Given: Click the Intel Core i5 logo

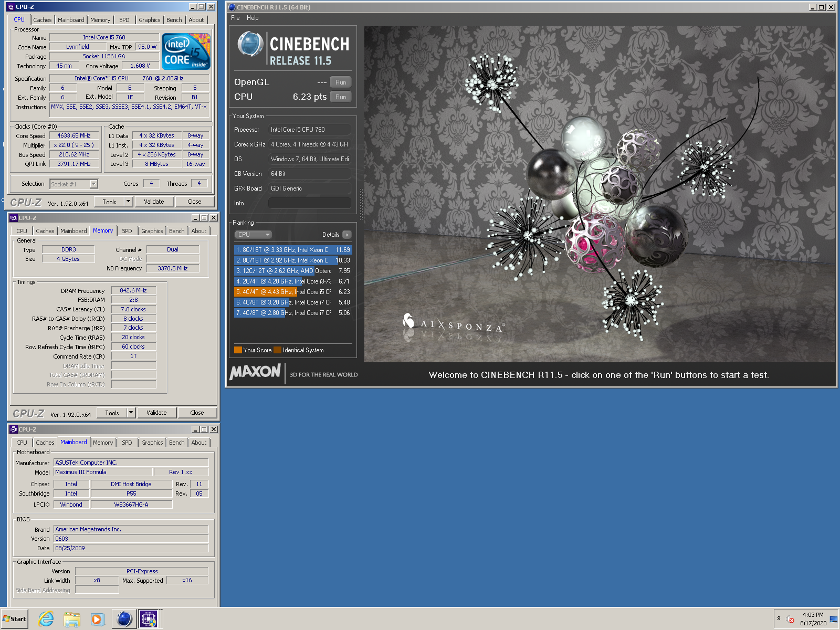Looking at the screenshot, I should click(x=186, y=51).
